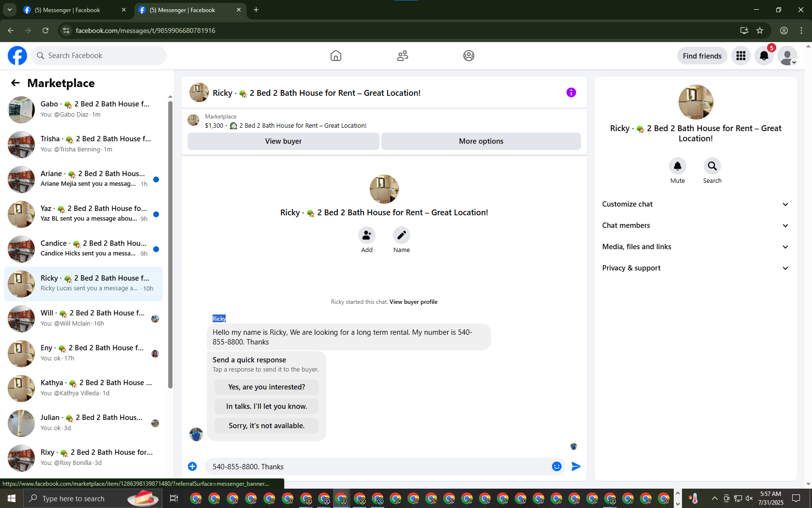Image resolution: width=812 pixels, height=508 pixels.
Task: Click the Find friends button
Action: pos(702,56)
